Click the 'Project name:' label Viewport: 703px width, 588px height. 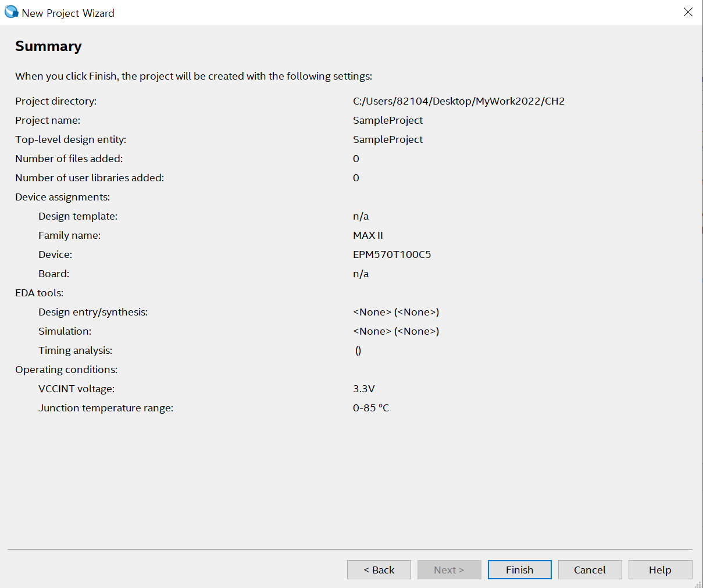point(48,120)
